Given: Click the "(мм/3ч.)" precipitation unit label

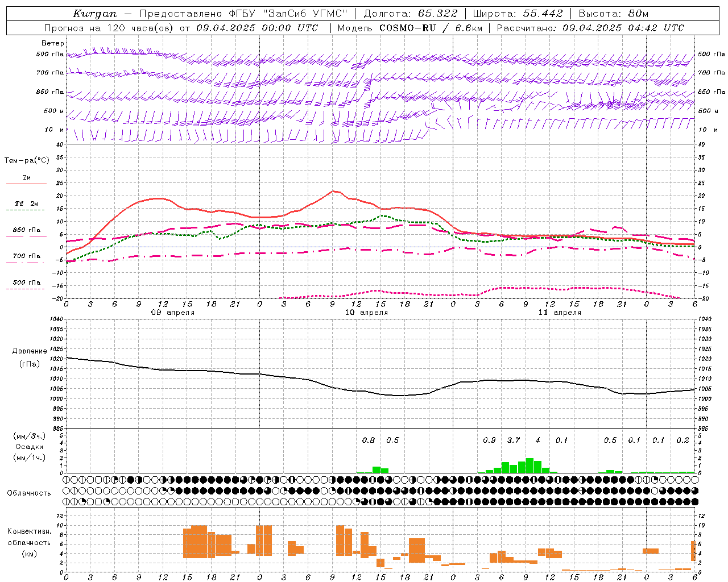Looking at the screenshot, I should pyautogui.click(x=30, y=436).
